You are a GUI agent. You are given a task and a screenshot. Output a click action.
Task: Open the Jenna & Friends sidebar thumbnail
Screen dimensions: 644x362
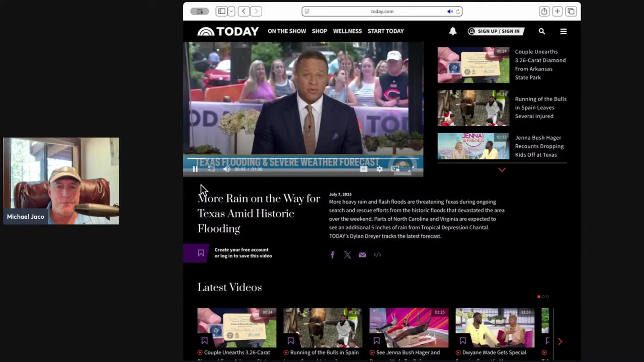[x=473, y=146]
